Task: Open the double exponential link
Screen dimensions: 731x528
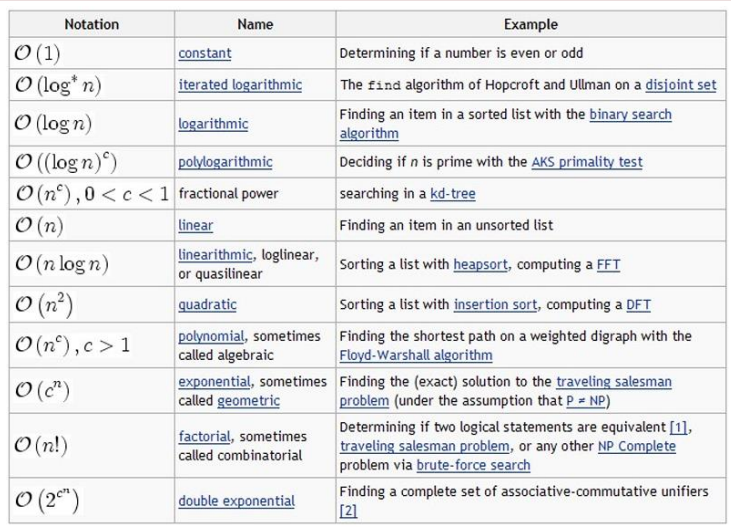Action: [x=236, y=501]
